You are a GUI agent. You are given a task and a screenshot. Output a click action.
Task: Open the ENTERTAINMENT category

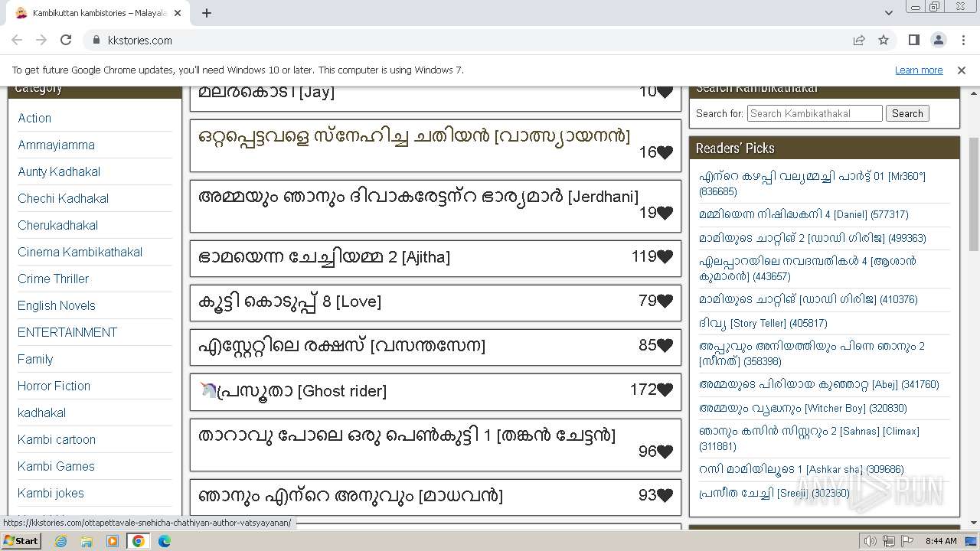coord(67,332)
